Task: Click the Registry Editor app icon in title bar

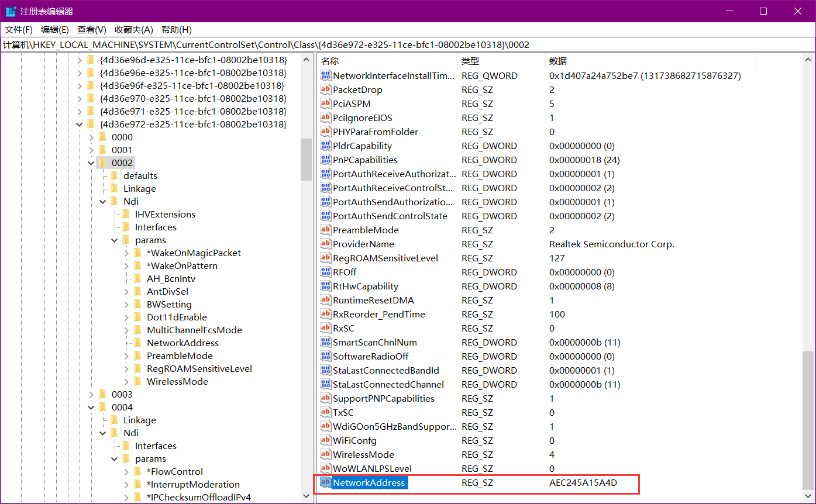Action: 11,11
